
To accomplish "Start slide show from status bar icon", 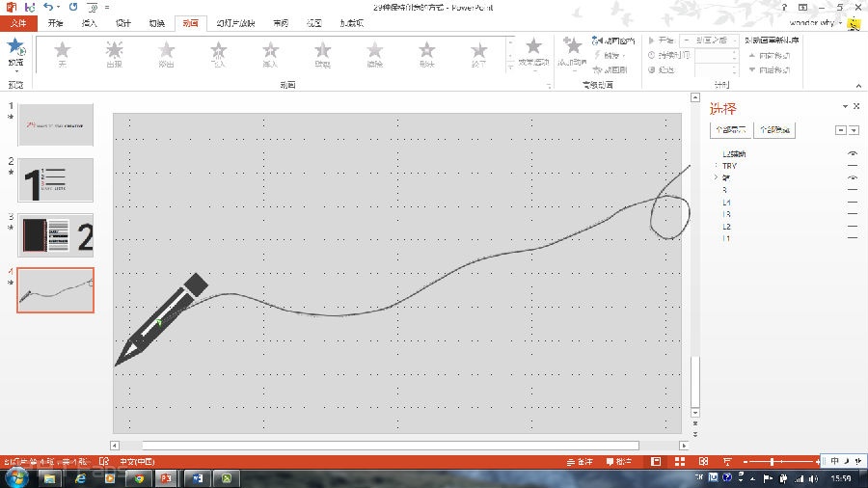I will pos(727,461).
